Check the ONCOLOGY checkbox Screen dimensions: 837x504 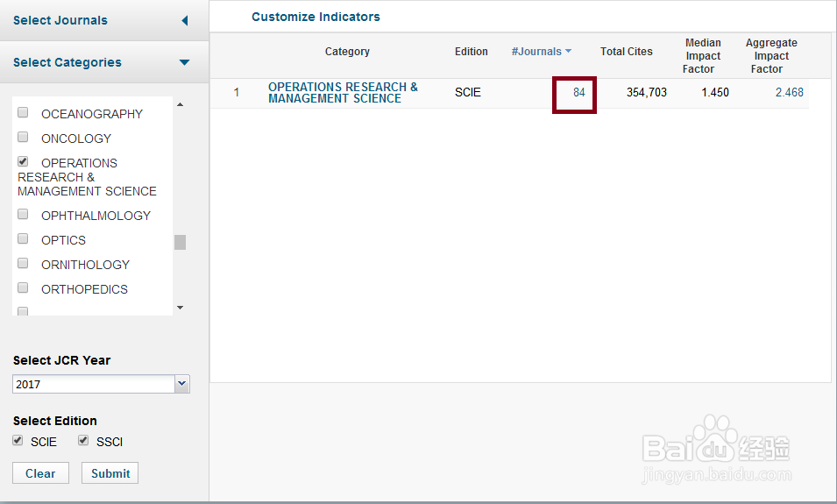[x=23, y=137]
